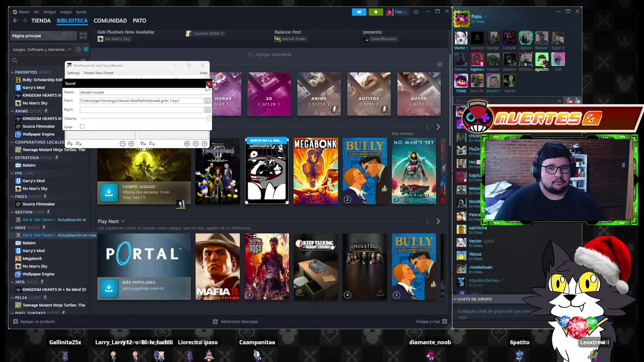Collapse the FPS category

coord(12,173)
